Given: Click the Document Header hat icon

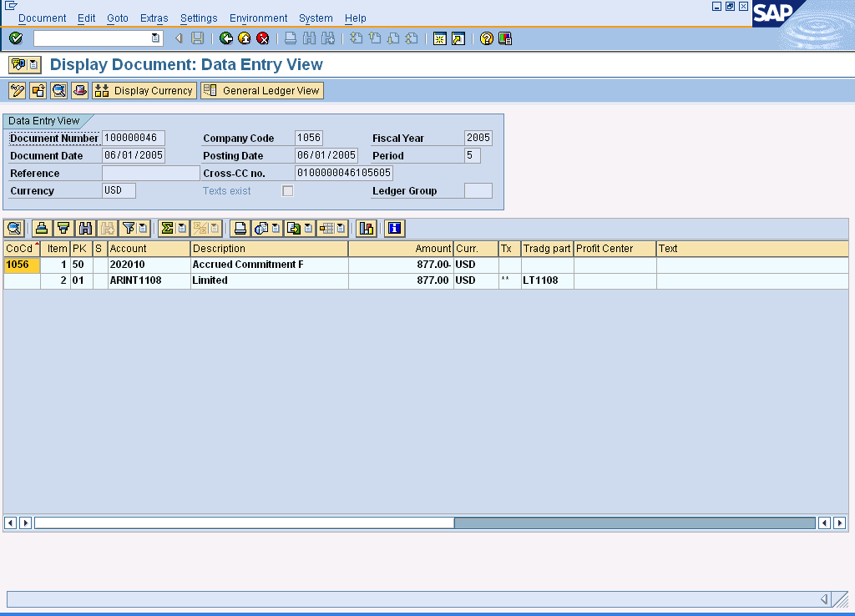Looking at the screenshot, I should click(79, 90).
